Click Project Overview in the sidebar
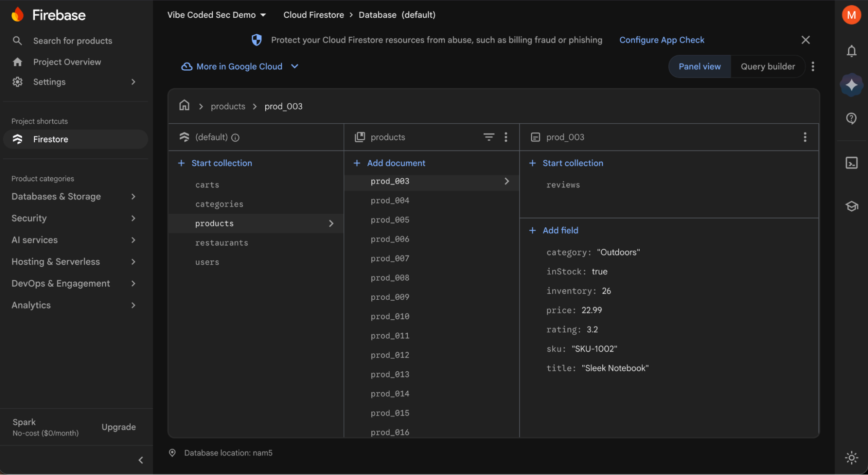The image size is (868, 475). click(x=67, y=62)
